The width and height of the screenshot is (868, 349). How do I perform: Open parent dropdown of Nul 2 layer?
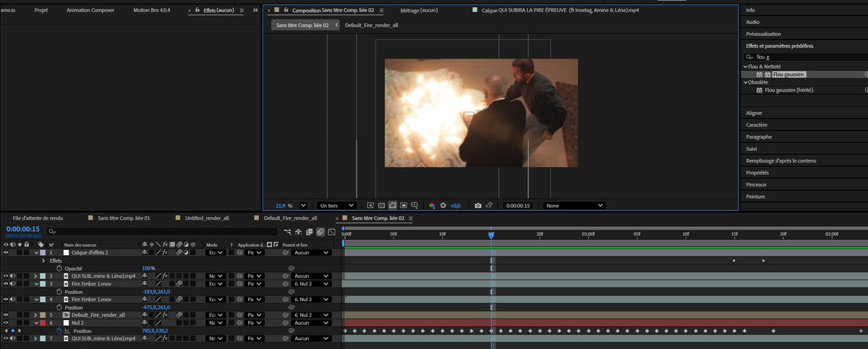[312, 323]
